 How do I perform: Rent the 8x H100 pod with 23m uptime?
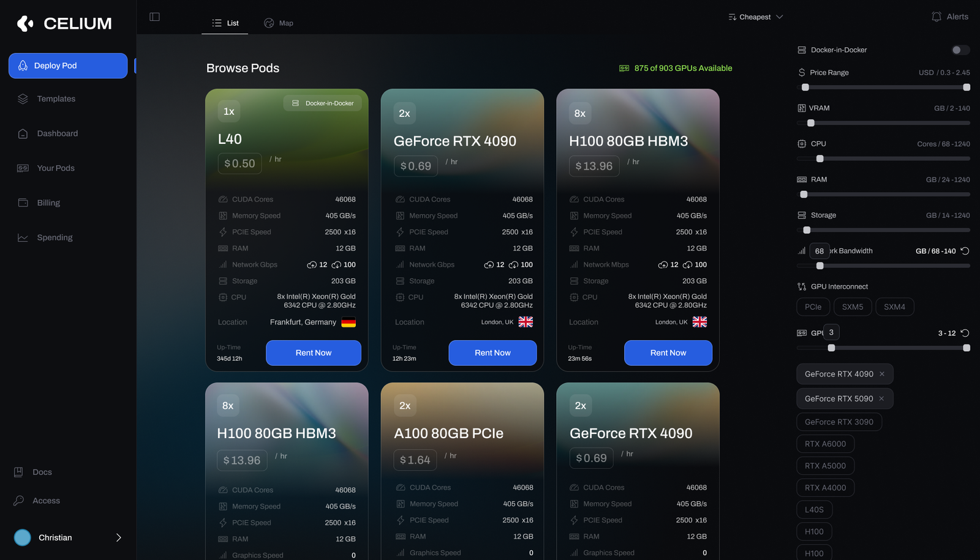pyautogui.click(x=668, y=353)
